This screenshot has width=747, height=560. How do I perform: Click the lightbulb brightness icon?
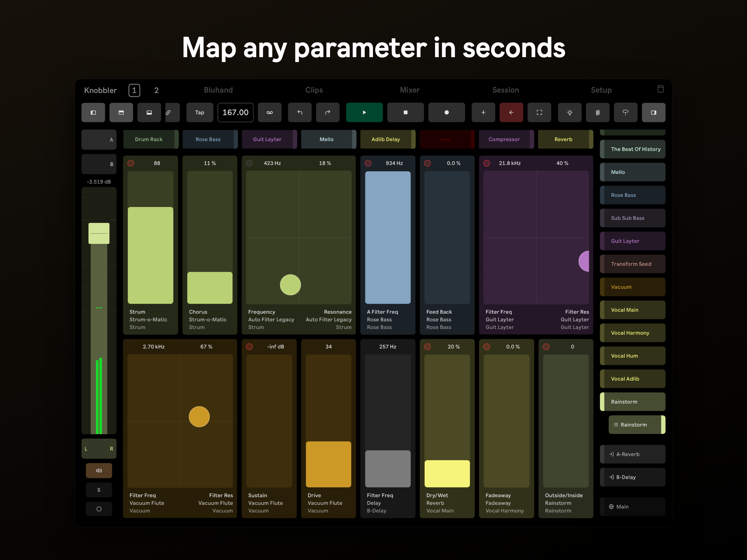pyautogui.click(x=570, y=112)
